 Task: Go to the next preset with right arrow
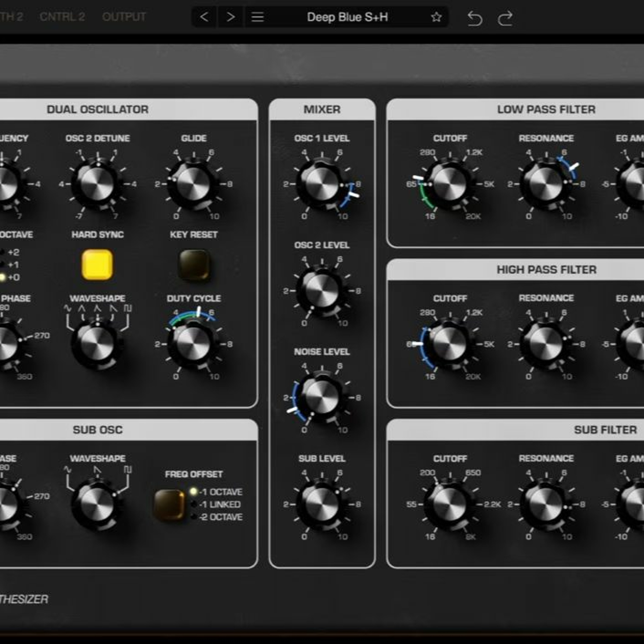coord(230,17)
